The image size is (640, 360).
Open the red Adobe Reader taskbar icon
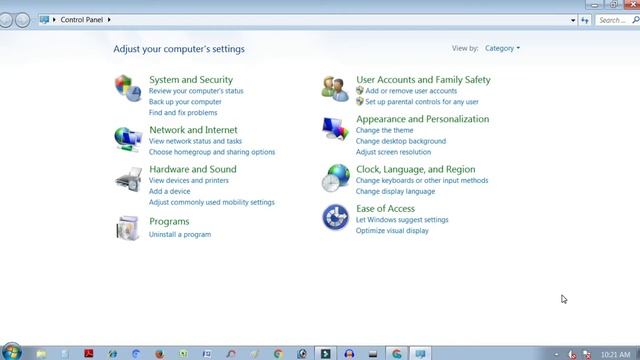tap(89, 353)
